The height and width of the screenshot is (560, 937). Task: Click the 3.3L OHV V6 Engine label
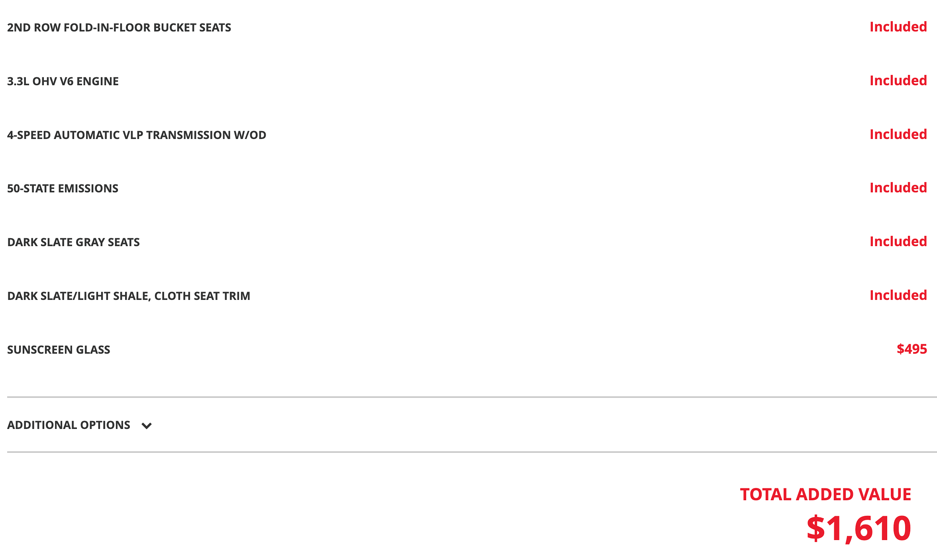[x=63, y=81]
